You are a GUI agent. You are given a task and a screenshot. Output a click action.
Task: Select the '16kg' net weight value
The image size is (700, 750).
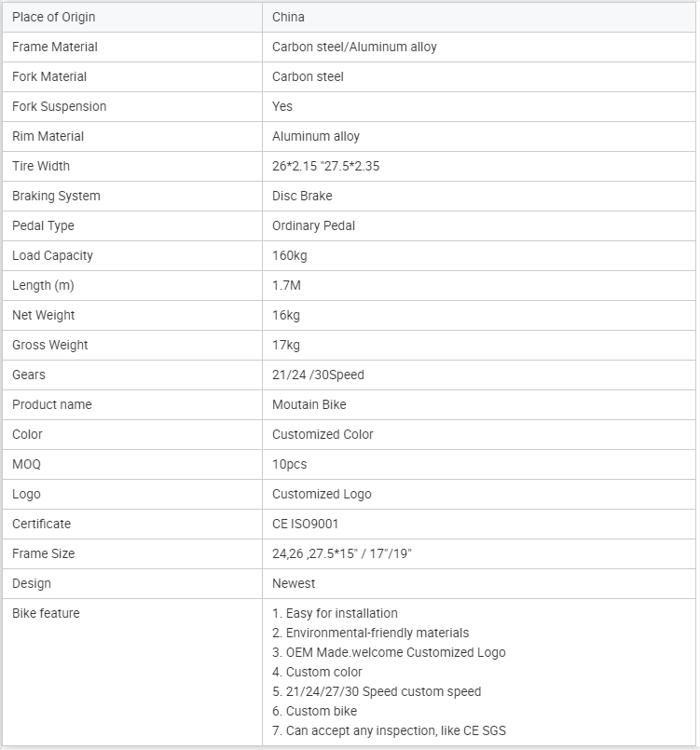coord(286,315)
